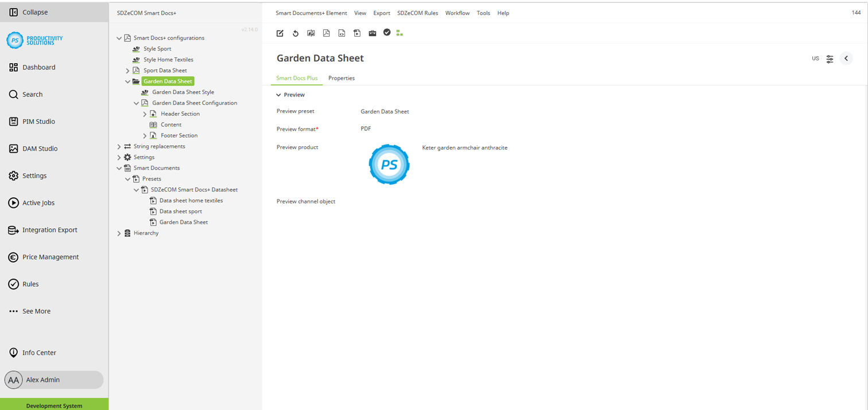Open the code file export icon
Viewport: 868px width, 410px height.
click(x=342, y=33)
